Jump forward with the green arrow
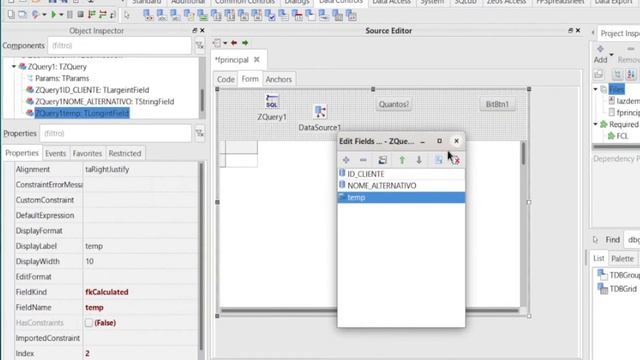 click(x=245, y=43)
